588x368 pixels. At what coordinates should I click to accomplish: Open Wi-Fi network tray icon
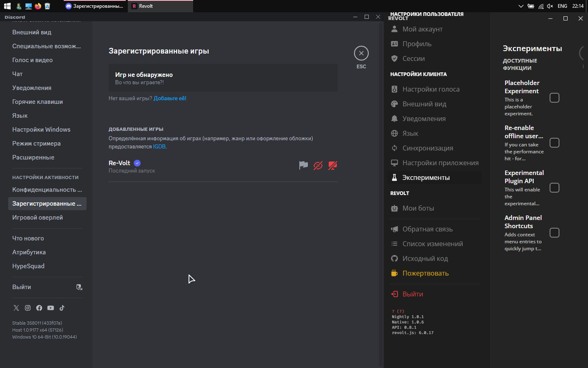(x=541, y=6)
